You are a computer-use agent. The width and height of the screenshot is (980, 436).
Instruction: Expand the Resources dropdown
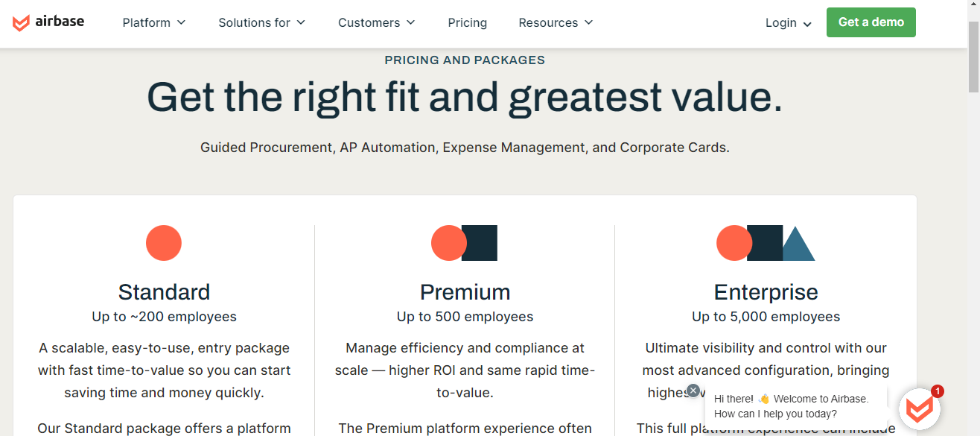(555, 22)
